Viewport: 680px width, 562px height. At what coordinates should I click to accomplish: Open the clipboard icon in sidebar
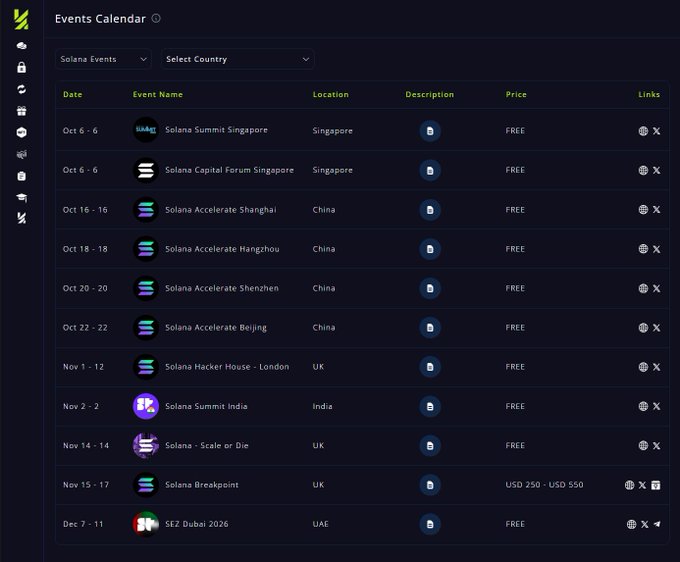(x=21, y=176)
